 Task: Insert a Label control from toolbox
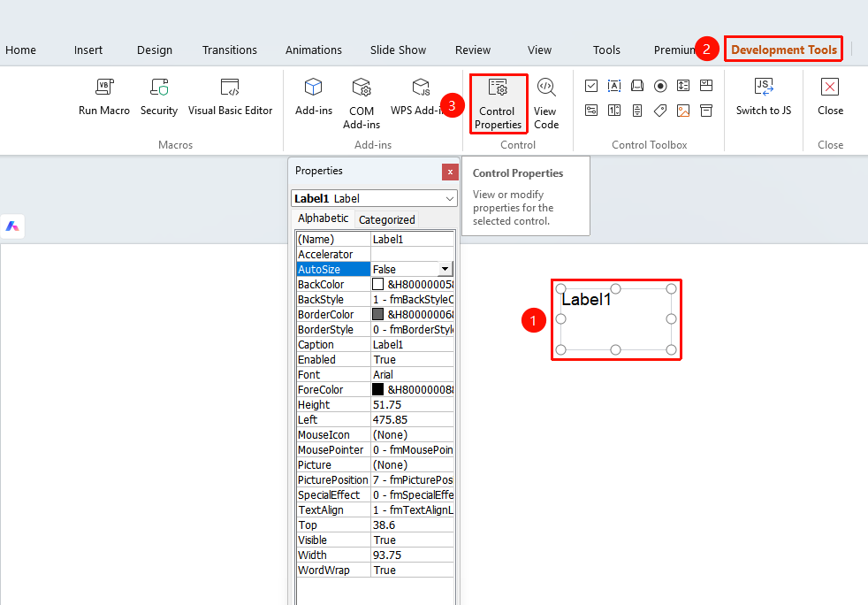660,111
